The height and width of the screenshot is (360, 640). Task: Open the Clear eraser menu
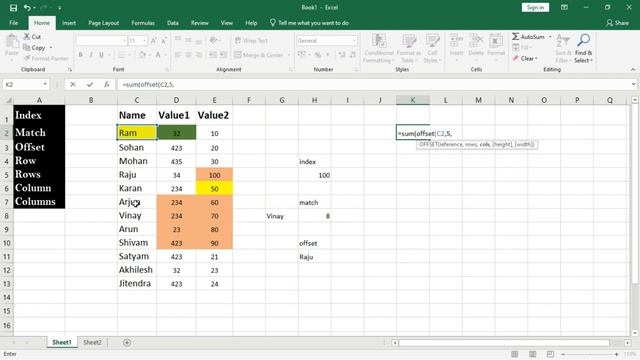pos(525,58)
